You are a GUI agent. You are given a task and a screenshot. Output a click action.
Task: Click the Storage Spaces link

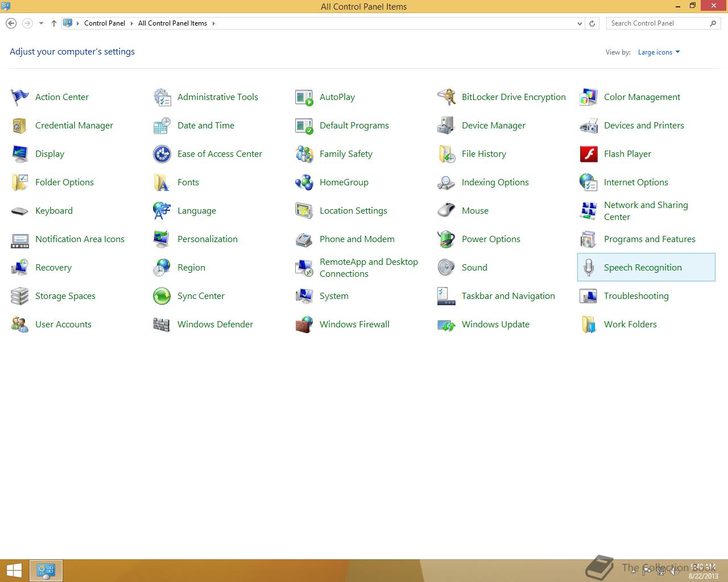point(65,296)
